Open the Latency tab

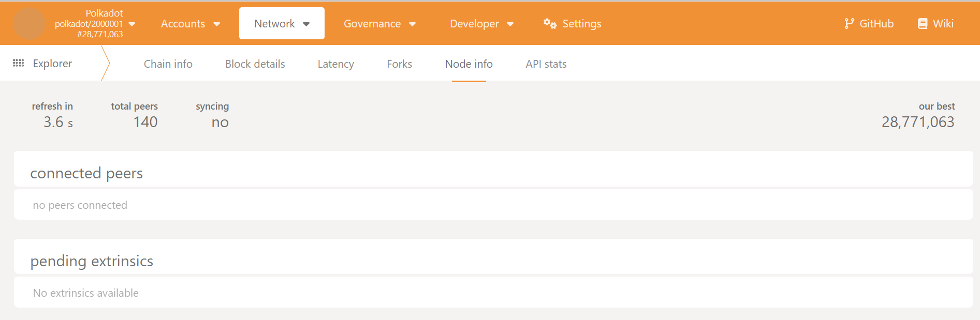point(335,64)
